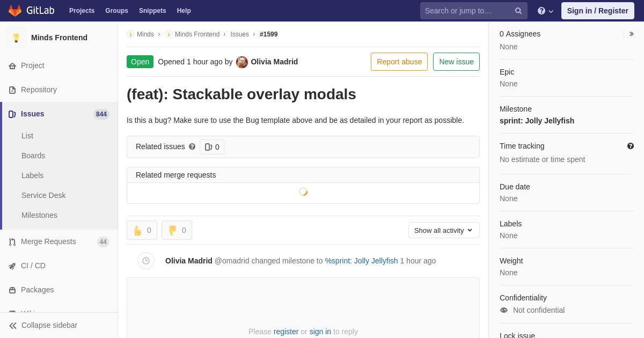Click the Report abuse button
644x338 pixels.
(x=399, y=62)
